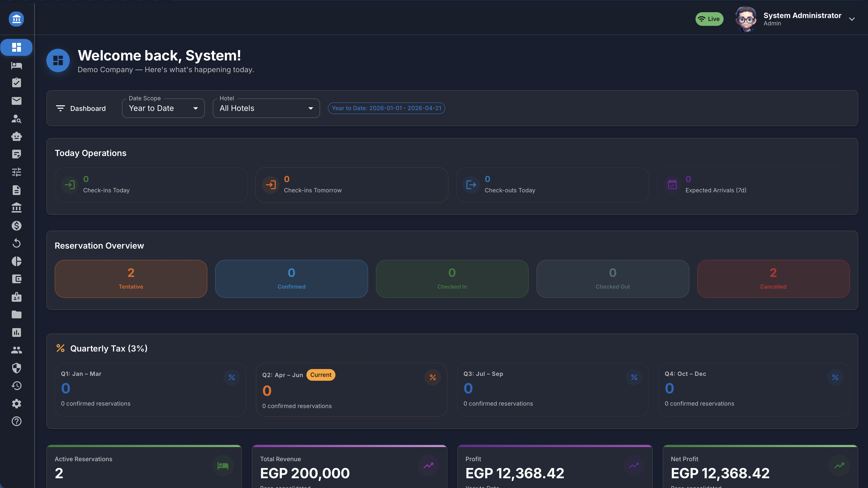Open the history clock sidebar icon
The height and width of the screenshot is (488, 868).
point(16,386)
